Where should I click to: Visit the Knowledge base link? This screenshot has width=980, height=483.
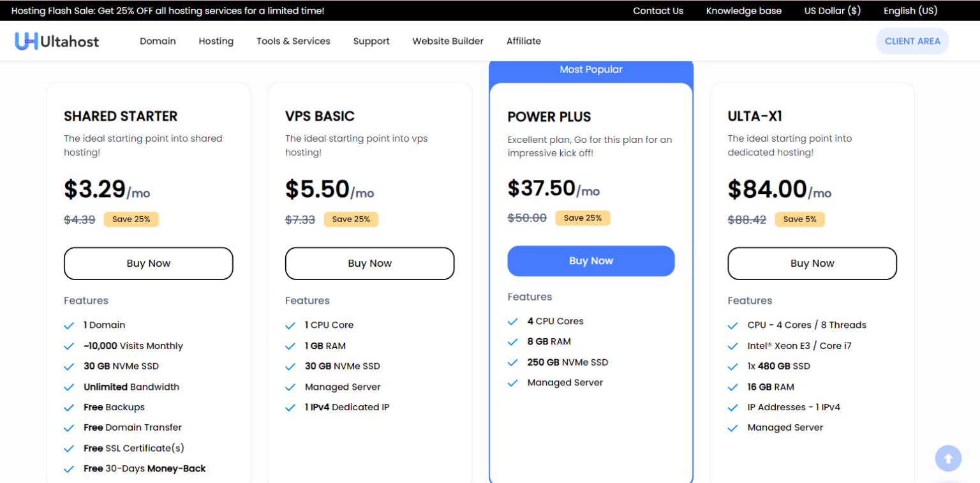point(743,10)
